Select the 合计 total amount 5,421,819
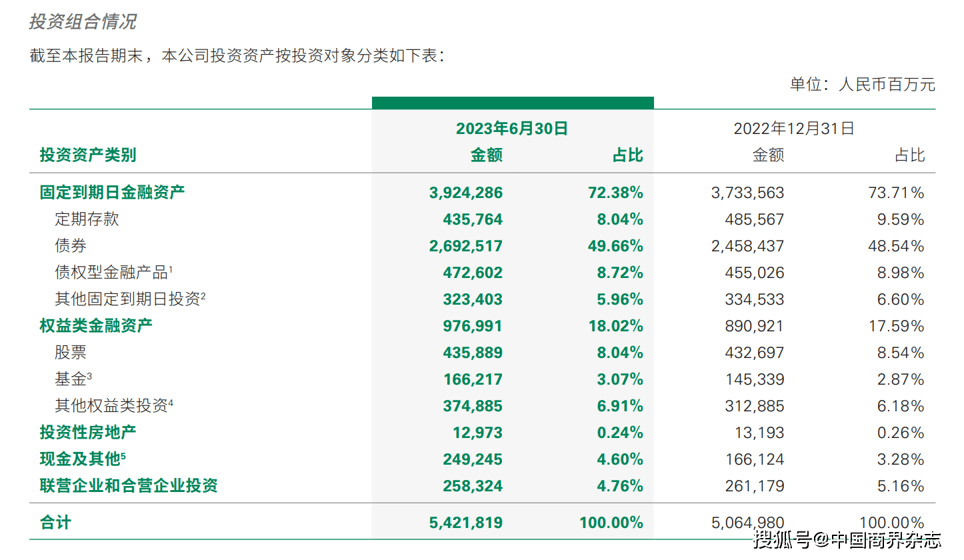Image resolution: width=964 pixels, height=560 pixels. [x=467, y=523]
